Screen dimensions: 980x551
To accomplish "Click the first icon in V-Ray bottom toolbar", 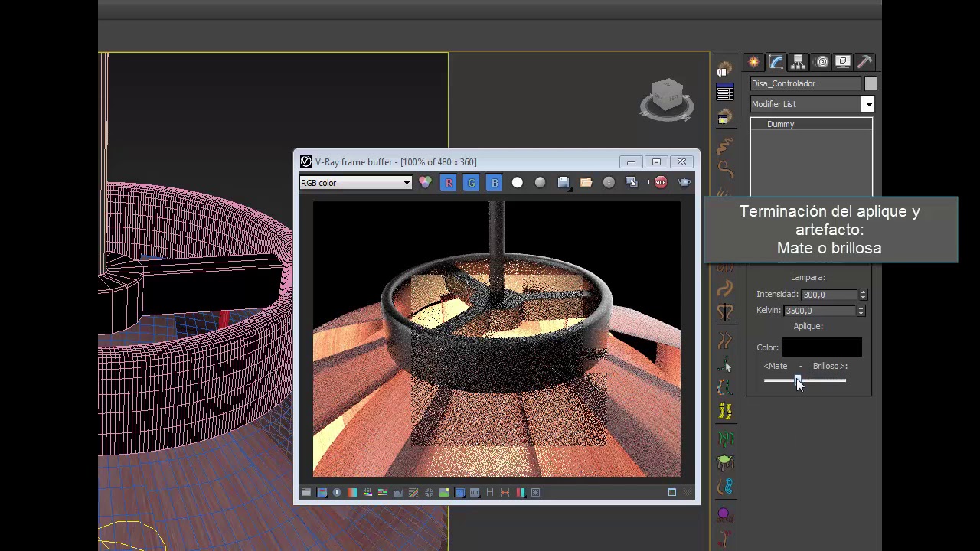I will pyautogui.click(x=306, y=493).
